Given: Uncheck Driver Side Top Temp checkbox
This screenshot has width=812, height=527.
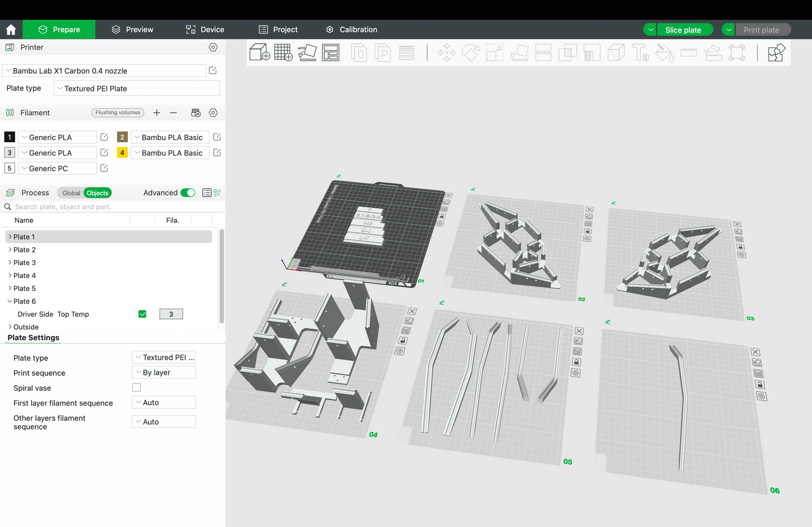Looking at the screenshot, I should coord(142,314).
